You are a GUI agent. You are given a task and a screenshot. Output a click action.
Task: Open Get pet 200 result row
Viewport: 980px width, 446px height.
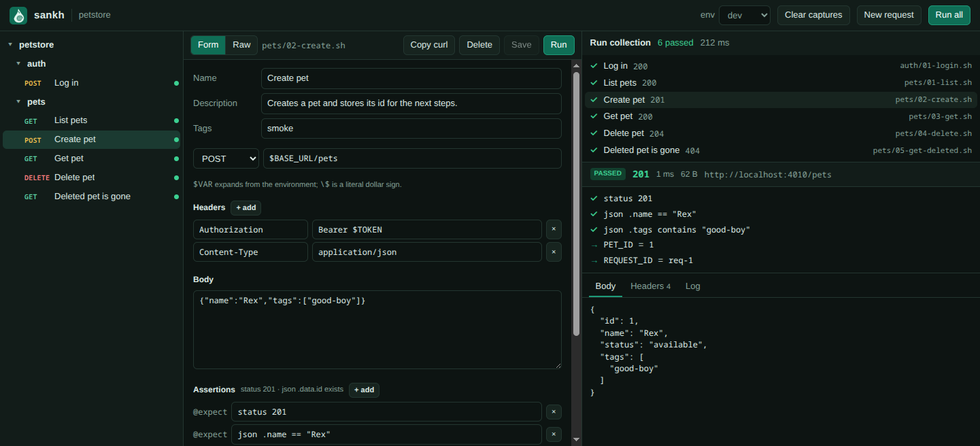[x=781, y=117]
